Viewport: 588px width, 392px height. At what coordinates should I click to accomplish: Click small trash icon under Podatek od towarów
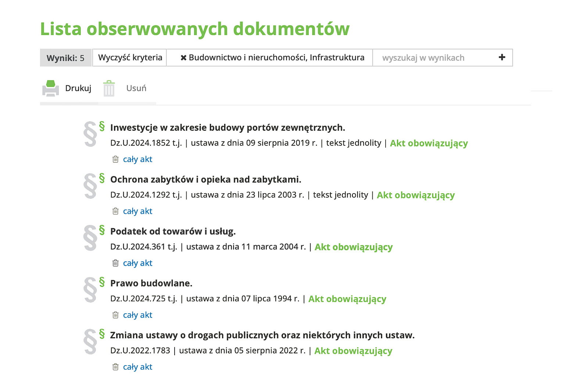[x=115, y=263]
